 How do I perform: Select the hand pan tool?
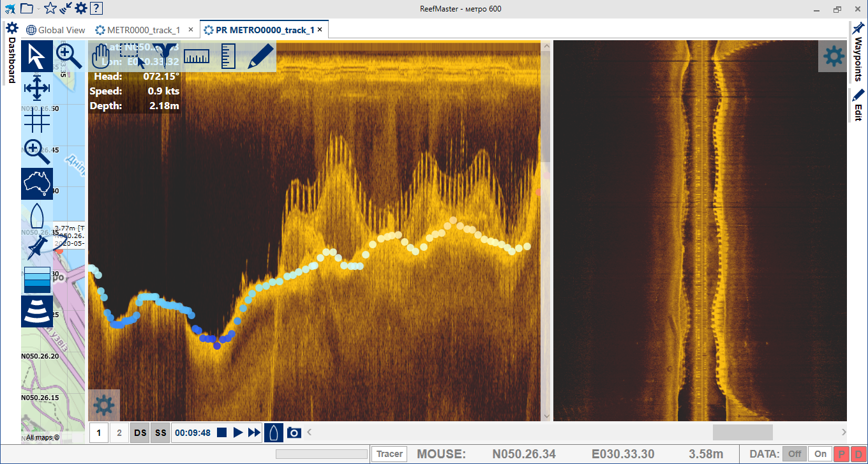(x=102, y=56)
